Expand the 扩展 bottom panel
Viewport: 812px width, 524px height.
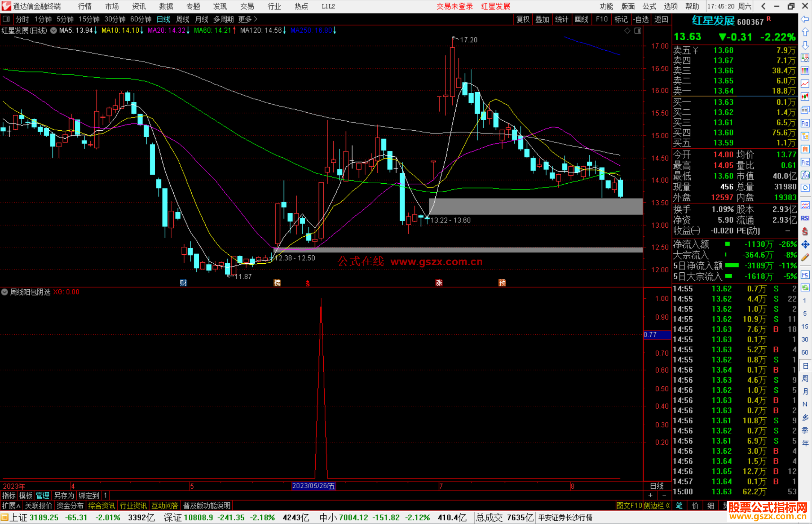pyautogui.click(x=11, y=506)
